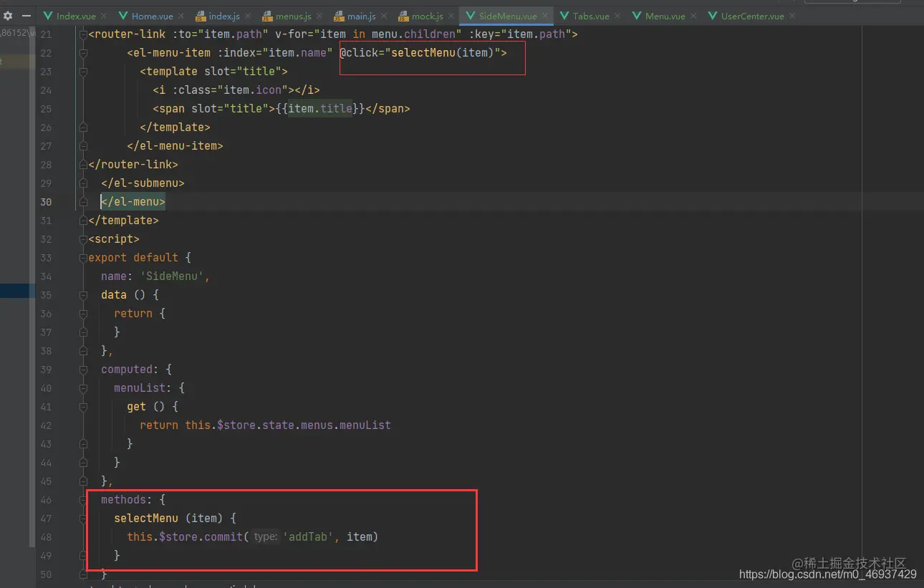Image resolution: width=924 pixels, height=588 pixels.
Task: Click gutter line number 30
Action: coord(46,201)
